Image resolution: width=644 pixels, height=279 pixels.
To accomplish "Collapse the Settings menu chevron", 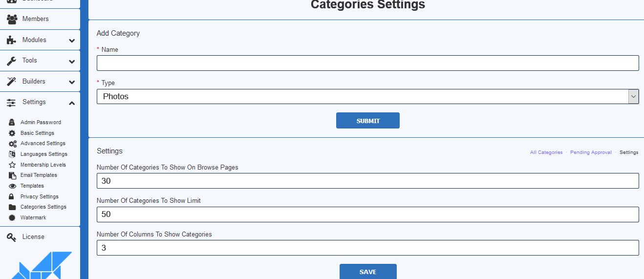I will click(x=72, y=103).
